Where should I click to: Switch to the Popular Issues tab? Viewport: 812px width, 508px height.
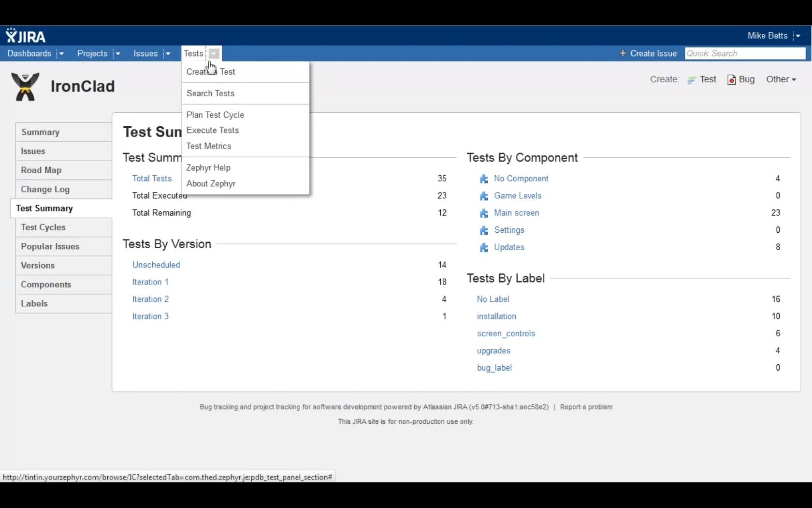[x=64, y=247]
